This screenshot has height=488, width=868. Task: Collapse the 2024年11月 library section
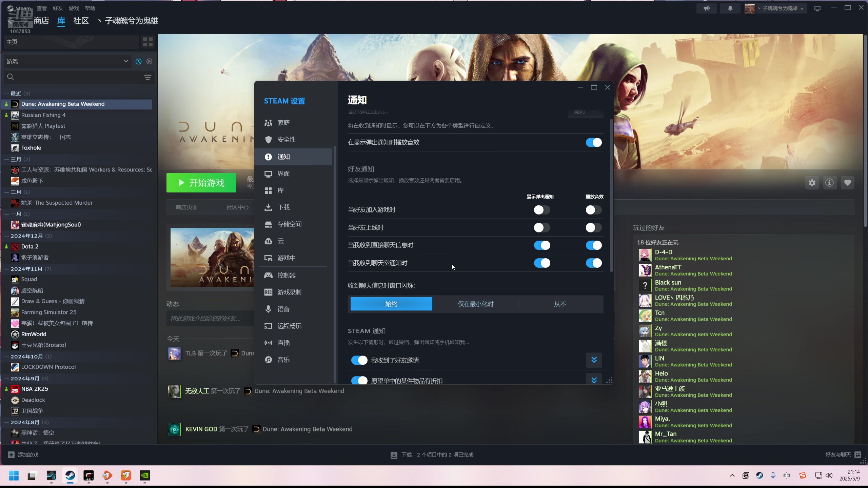pos(6,269)
